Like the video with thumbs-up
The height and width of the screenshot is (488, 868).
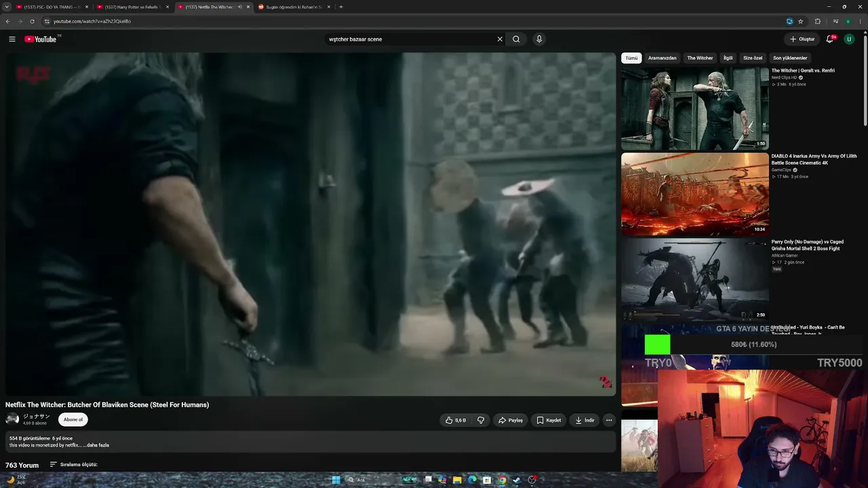tap(456, 420)
